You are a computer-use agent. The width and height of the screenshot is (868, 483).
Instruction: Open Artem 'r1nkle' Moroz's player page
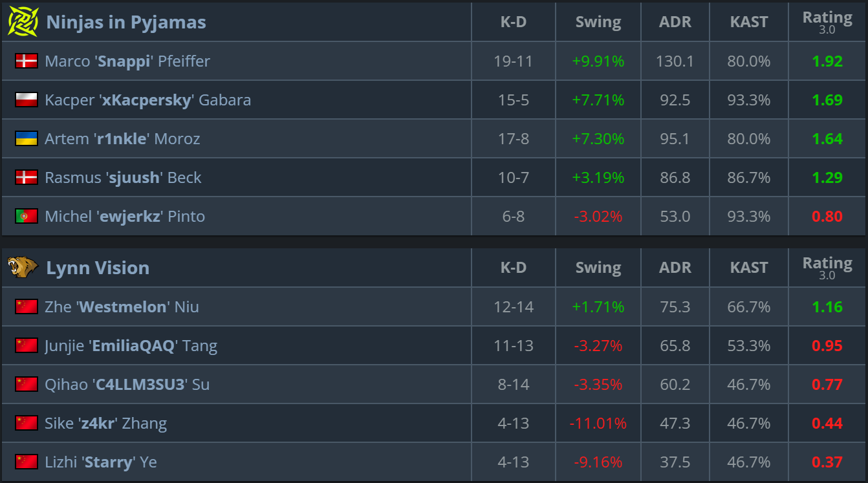tap(122, 139)
